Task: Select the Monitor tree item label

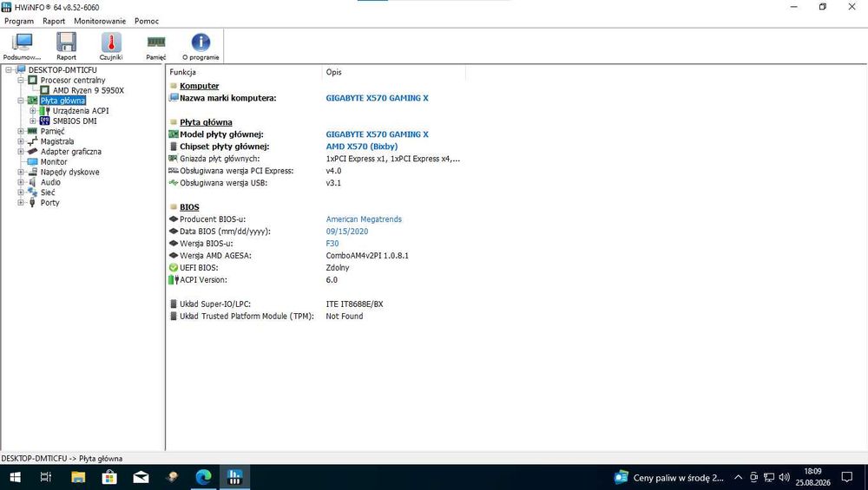Action: (x=54, y=161)
